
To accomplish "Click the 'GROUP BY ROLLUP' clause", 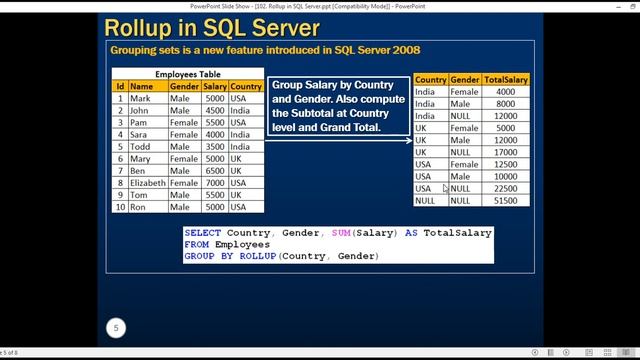I will pos(230,256).
